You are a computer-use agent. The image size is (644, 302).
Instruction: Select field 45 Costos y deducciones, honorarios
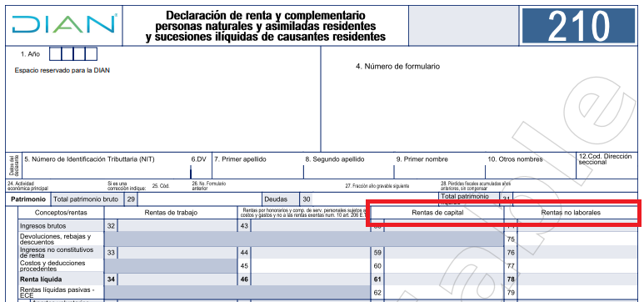click(x=311, y=265)
